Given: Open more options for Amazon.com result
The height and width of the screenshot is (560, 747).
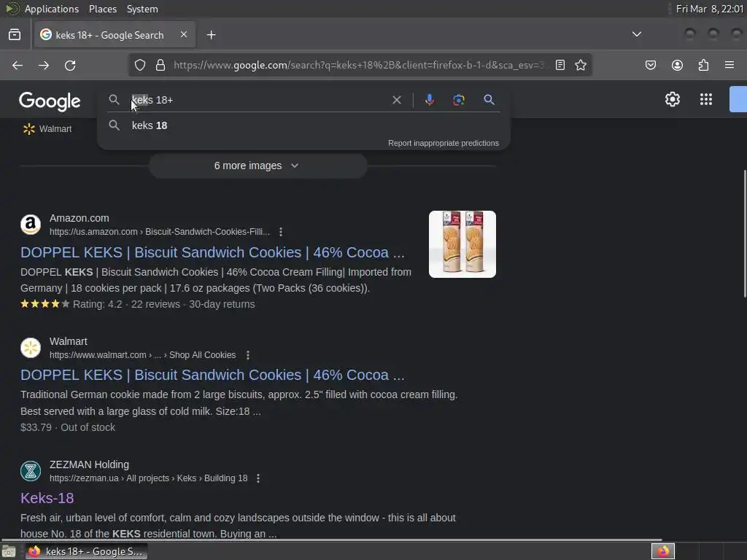Looking at the screenshot, I should pos(281,232).
